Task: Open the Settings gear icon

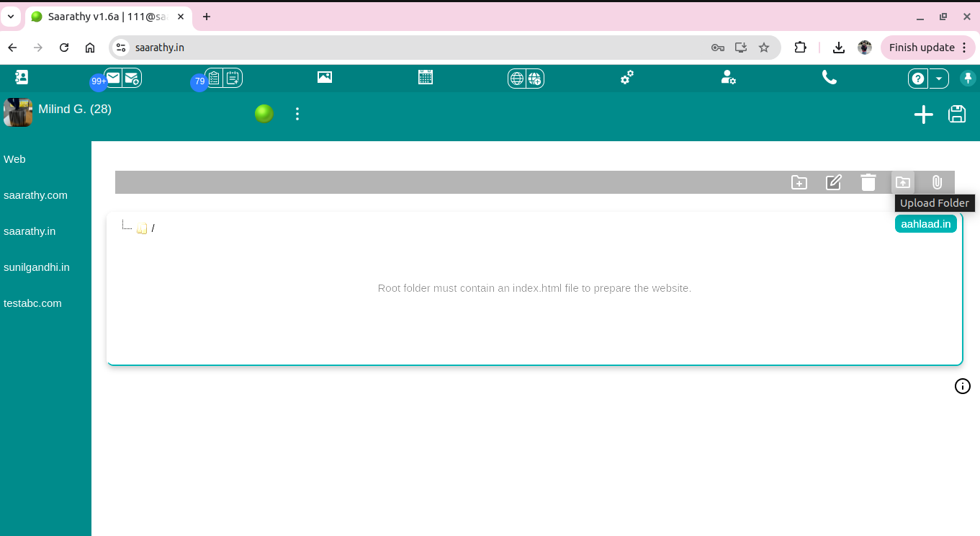Action: pos(626,76)
